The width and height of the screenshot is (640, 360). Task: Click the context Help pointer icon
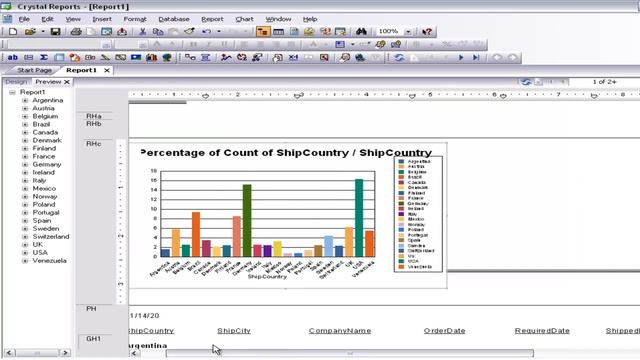427,31
